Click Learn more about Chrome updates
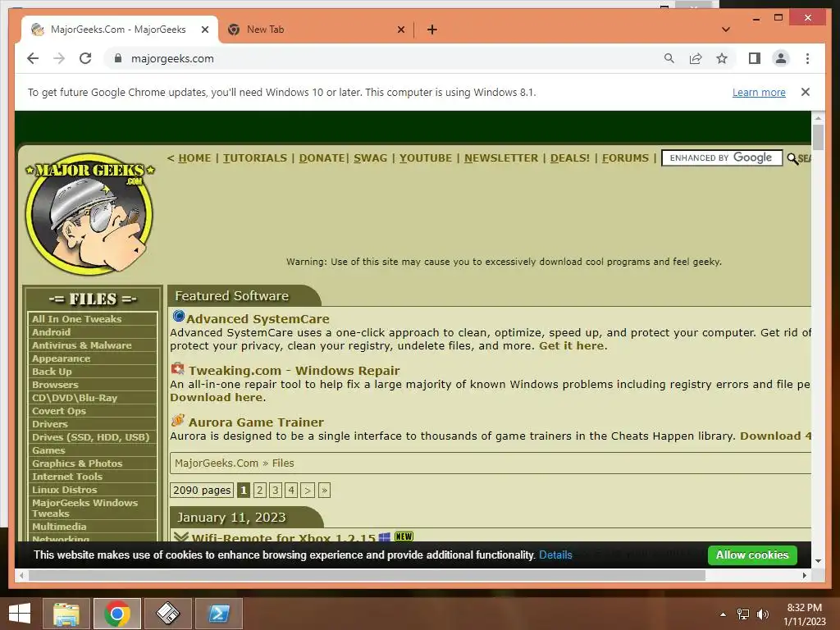Screen dimensions: 840x630 759,92
